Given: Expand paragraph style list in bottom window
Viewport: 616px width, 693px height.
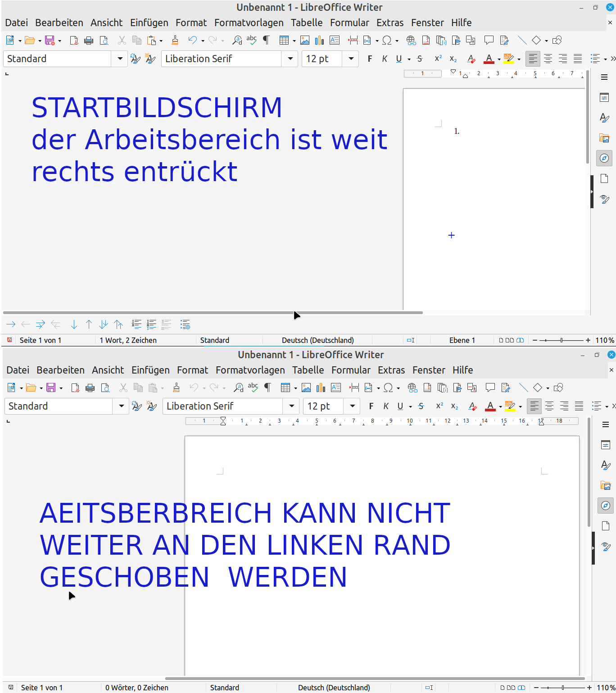Looking at the screenshot, I should click(121, 406).
